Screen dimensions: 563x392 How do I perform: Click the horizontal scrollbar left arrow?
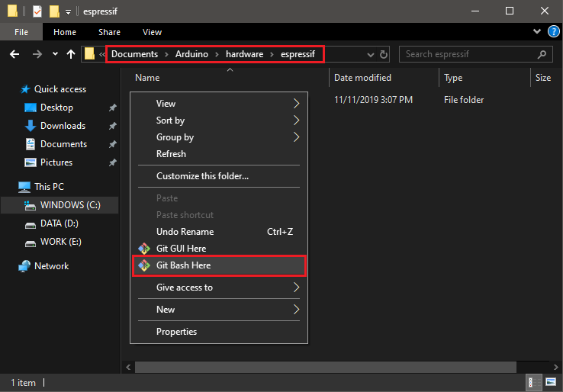coord(128,368)
